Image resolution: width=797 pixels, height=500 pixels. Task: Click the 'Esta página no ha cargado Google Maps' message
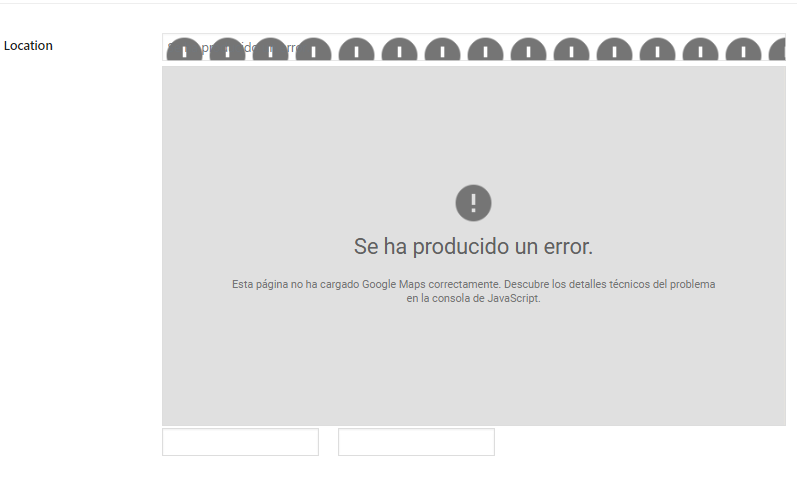click(x=473, y=291)
